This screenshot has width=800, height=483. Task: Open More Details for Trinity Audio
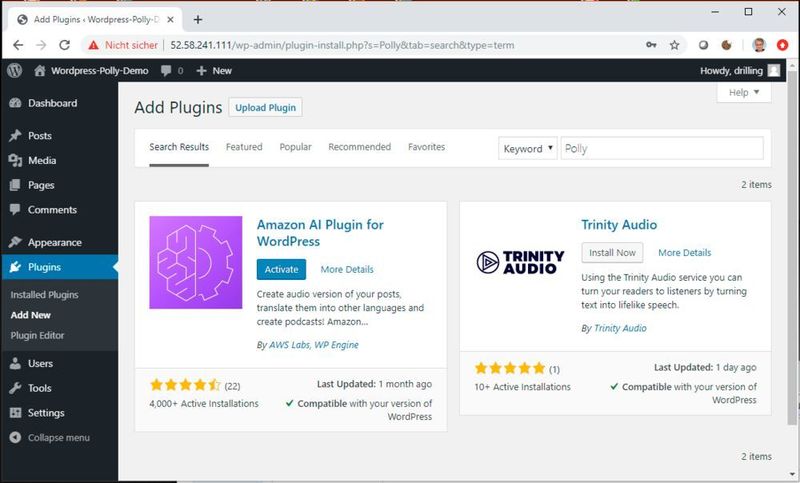tap(684, 252)
